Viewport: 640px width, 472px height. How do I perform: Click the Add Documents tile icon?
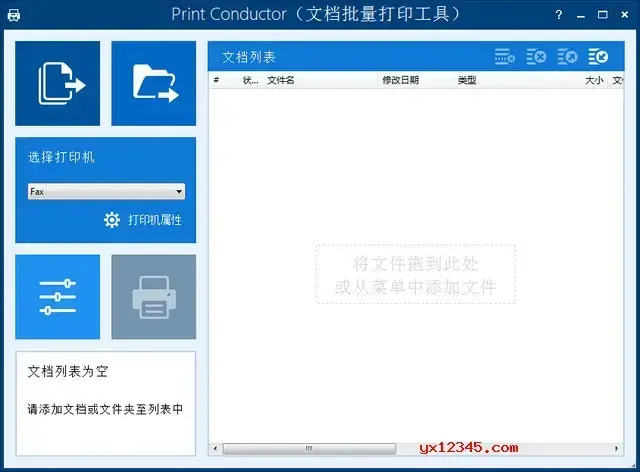click(x=58, y=83)
